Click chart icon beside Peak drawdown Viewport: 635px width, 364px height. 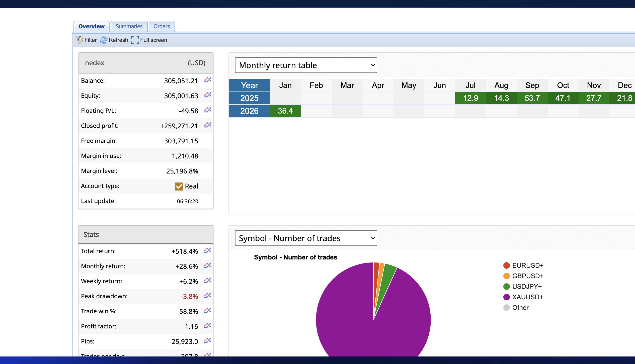pyautogui.click(x=207, y=296)
